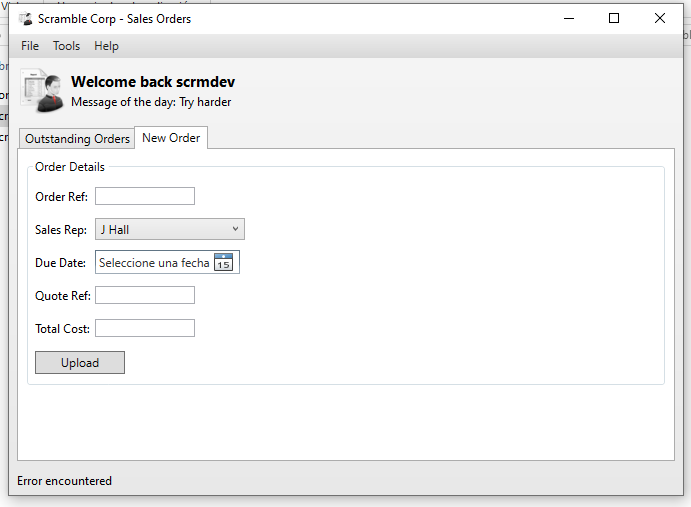691x507 pixels.
Task: Click the 'Error encountered' status bar message
Action: point(65,481)
